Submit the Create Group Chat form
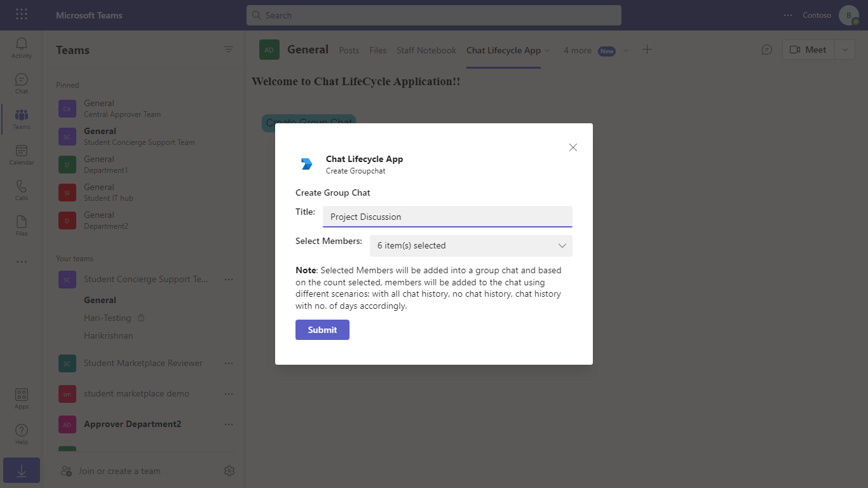The height and width of the screenshot is (488, 868). (x=322, y=330)
